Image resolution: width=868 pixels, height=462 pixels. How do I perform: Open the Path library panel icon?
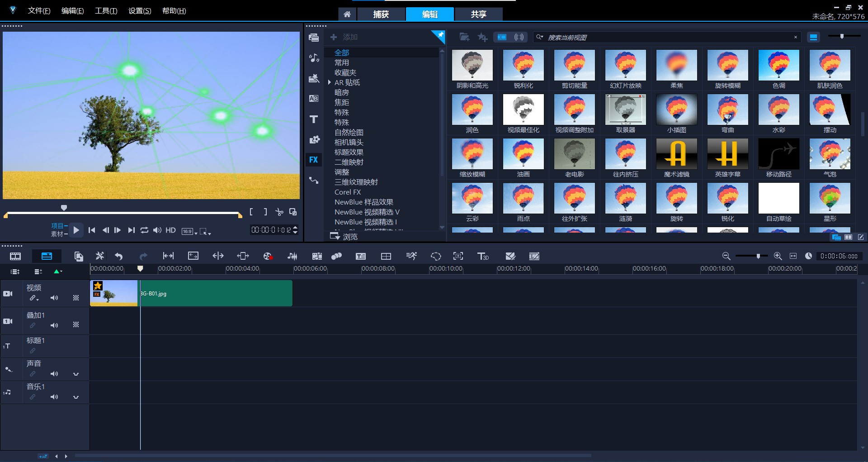click(314, 180)
